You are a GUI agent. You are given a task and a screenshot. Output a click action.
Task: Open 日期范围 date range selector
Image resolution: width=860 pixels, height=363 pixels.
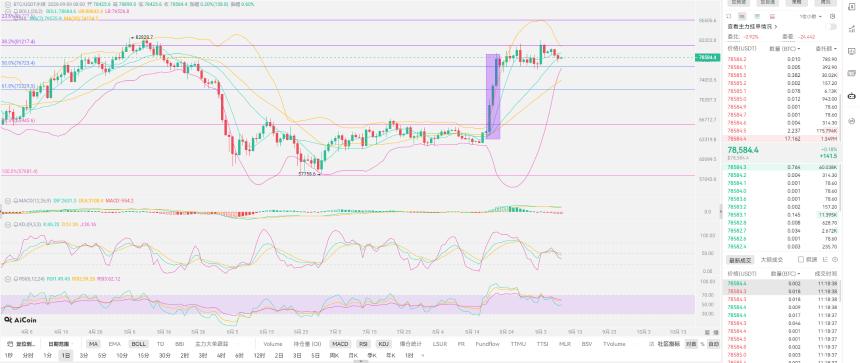tap(58, 344)
